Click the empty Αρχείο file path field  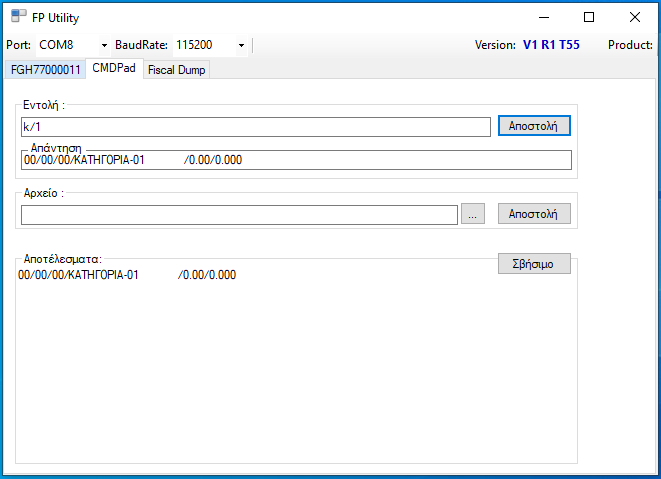click(x=238, y=214)
